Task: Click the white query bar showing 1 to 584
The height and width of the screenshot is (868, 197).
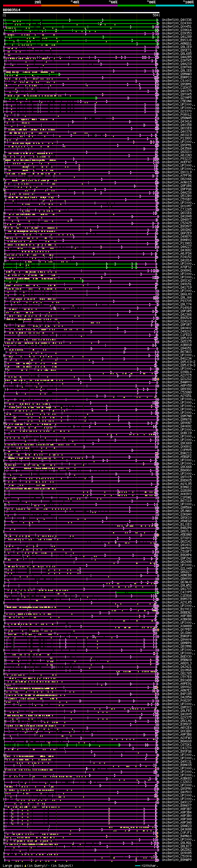Action: (81, 12)
